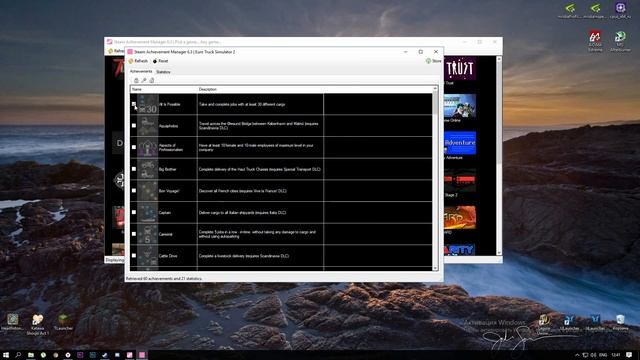640x360 pixels.
Task: Click the Refresh button in Euro Truck window
Action: click(x=138, y=61)
